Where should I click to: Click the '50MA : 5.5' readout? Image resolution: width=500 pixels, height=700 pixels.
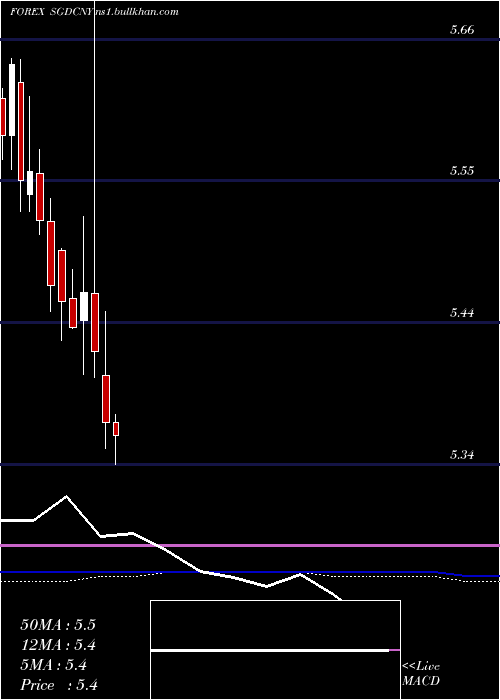click(58, 625)
